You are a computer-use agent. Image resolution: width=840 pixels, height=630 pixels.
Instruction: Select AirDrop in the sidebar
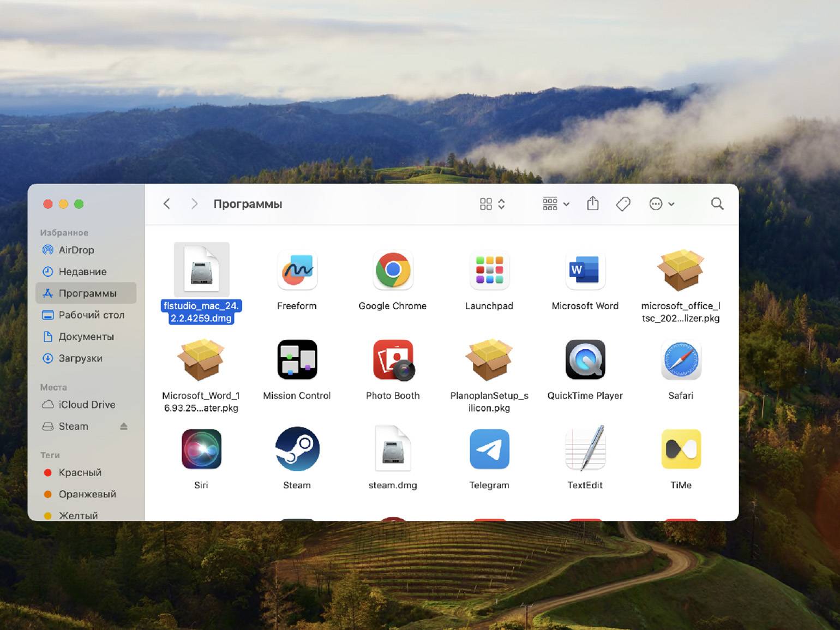[86, 250]
